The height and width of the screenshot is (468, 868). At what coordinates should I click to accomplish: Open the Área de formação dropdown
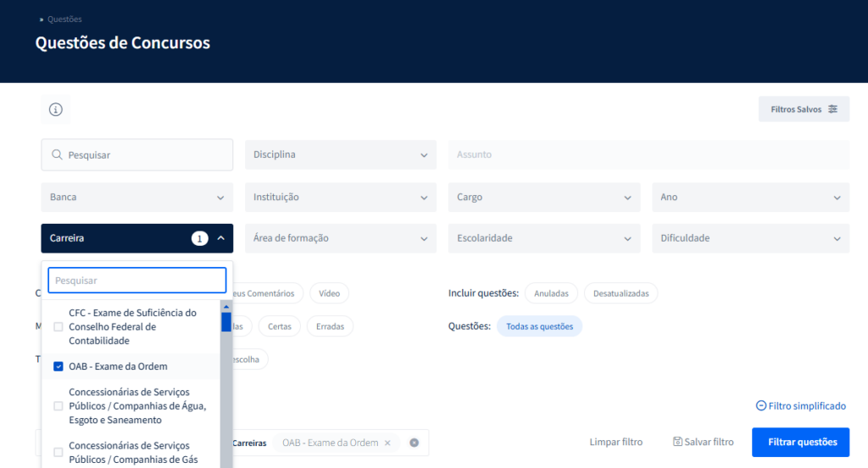pyautogui.click(x=341, y=238)
